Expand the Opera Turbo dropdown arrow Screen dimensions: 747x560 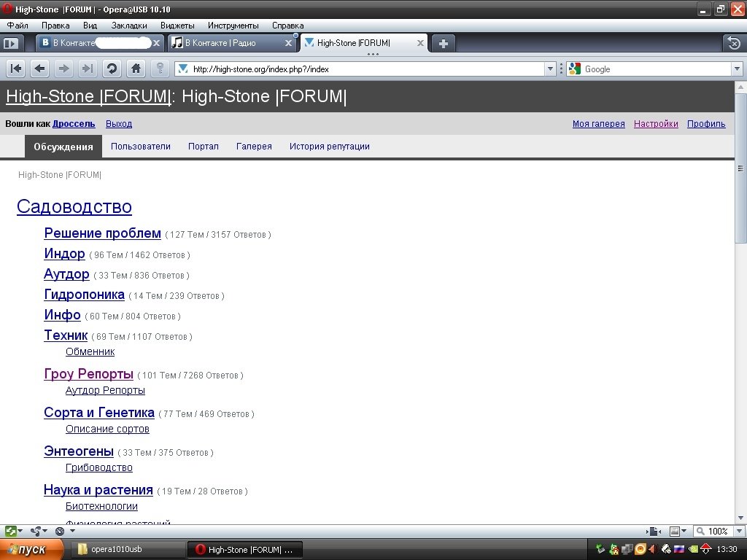point(72,531)
